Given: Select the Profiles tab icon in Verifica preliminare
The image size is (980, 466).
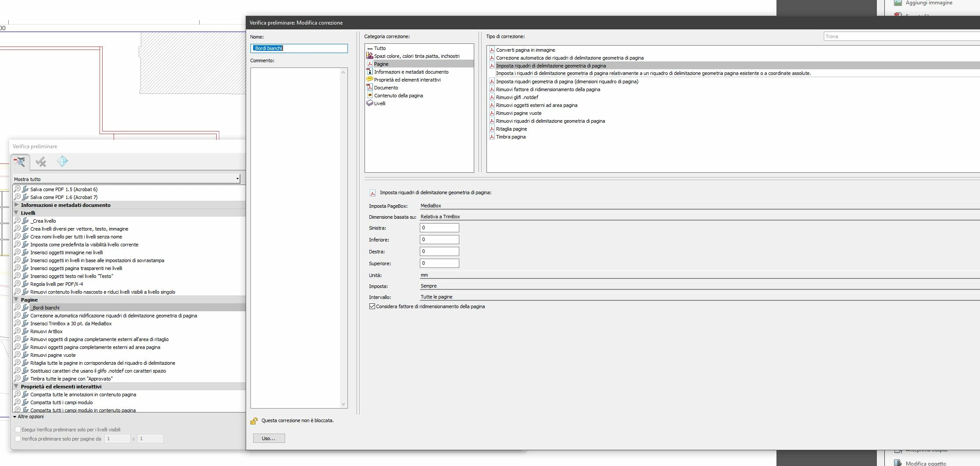Looking at the screenshot, I should point(19,162).
